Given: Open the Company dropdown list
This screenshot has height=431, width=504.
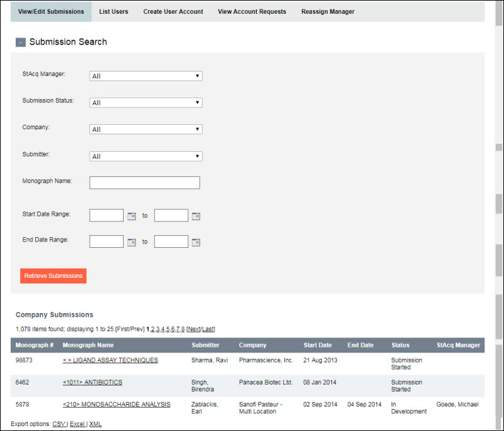Looking at the screenshot, I should pyautogui.click(x=146, y=129).
